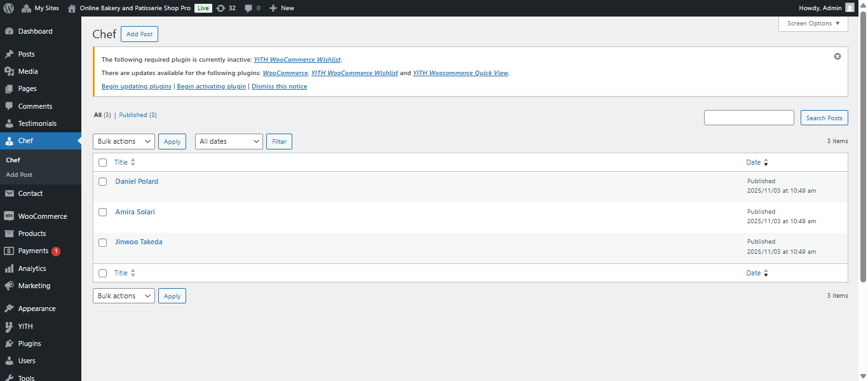Open the Testimonials menu in the sidebar
This screenshot has width=868, height=381.
(x=37, y=123)
